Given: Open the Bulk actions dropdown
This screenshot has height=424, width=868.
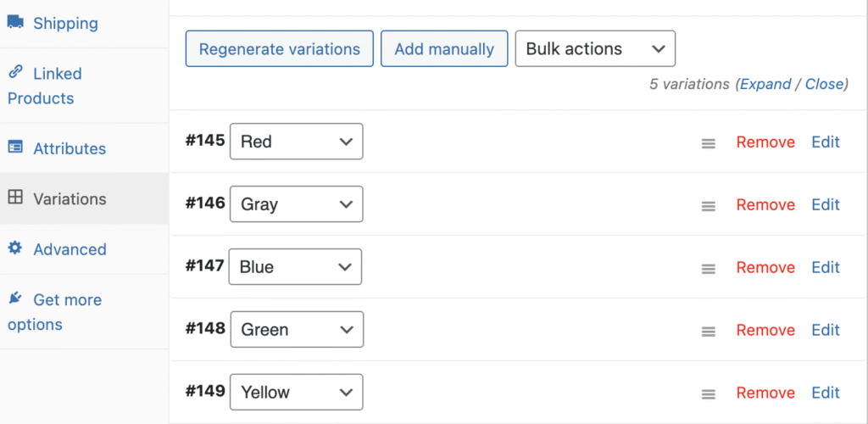Looking at the screenshot, I should pyautogui.click(x=595, y=49).
